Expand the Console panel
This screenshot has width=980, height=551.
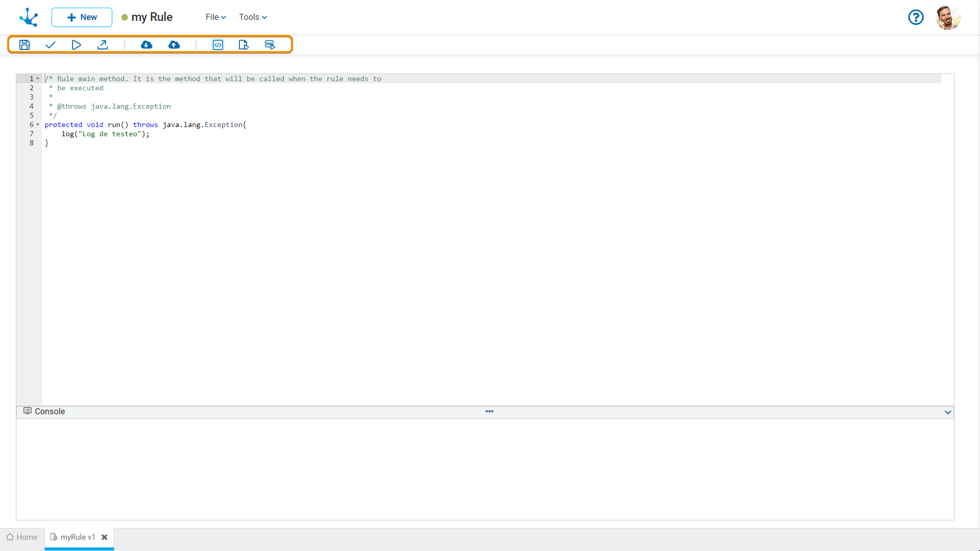tap(947, 411)
